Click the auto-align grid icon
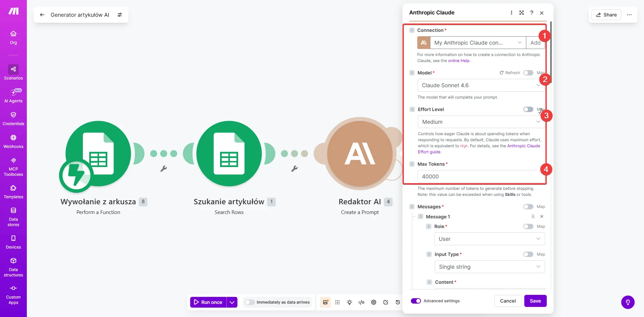Screen dimensions: 644x317 [337, 302]
